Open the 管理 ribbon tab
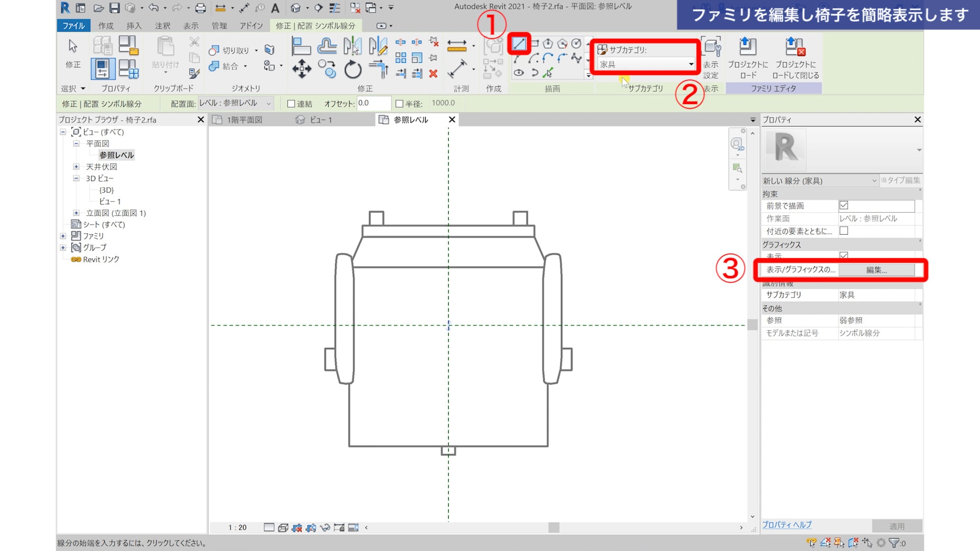The height and width of the screenshot is (551, 980). tap(219, 26)
